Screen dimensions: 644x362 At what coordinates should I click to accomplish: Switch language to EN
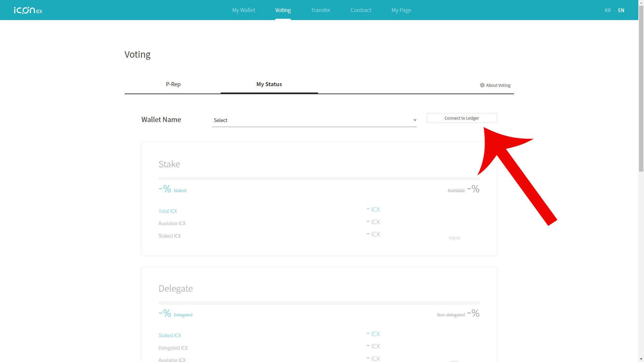click(621, 10)
